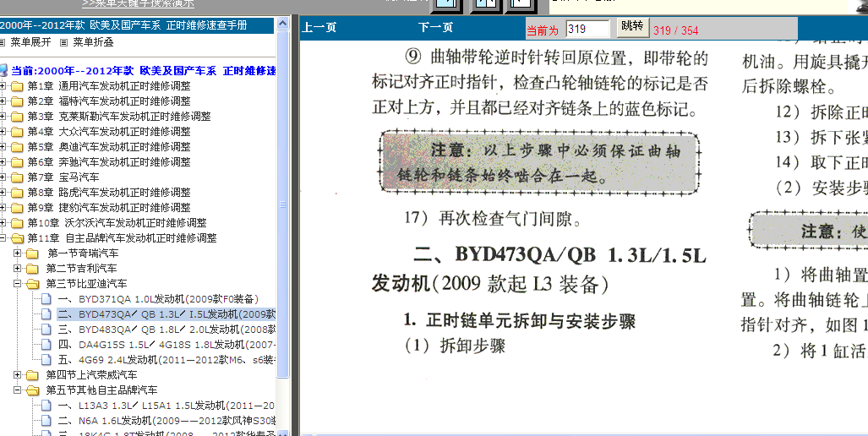Click the folder icon of 第3章 克莱斯勒汽车

(x=17, y=117)
